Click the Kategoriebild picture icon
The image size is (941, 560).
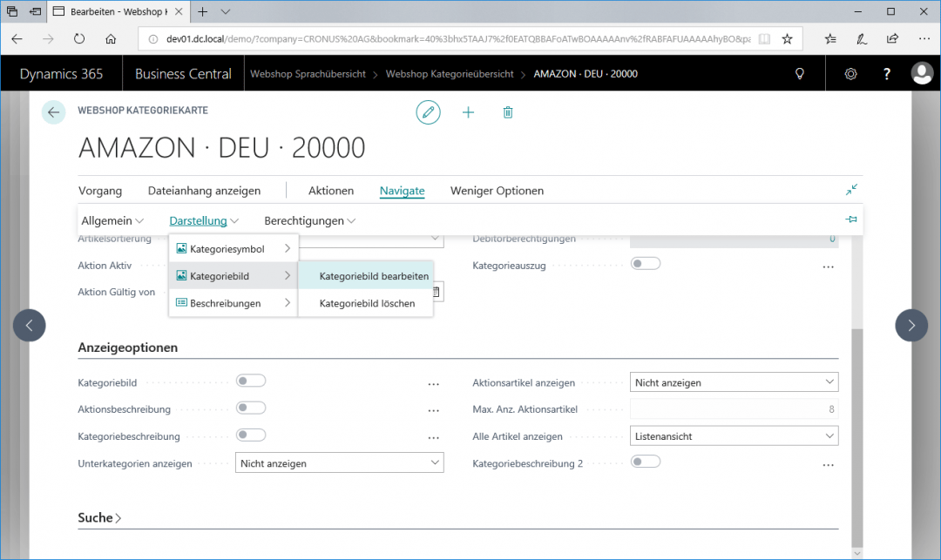coord(181,275)
